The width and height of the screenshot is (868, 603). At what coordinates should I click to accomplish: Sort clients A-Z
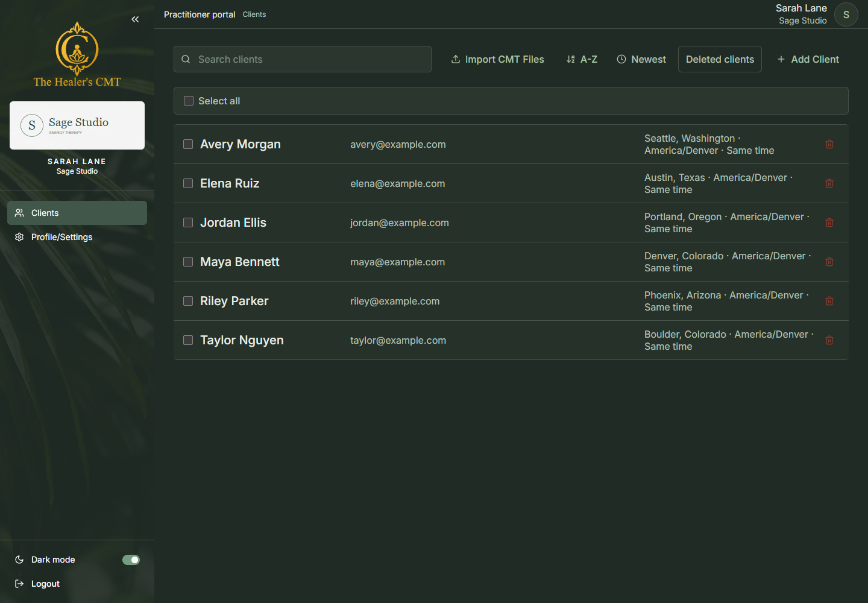click(582, 59)
